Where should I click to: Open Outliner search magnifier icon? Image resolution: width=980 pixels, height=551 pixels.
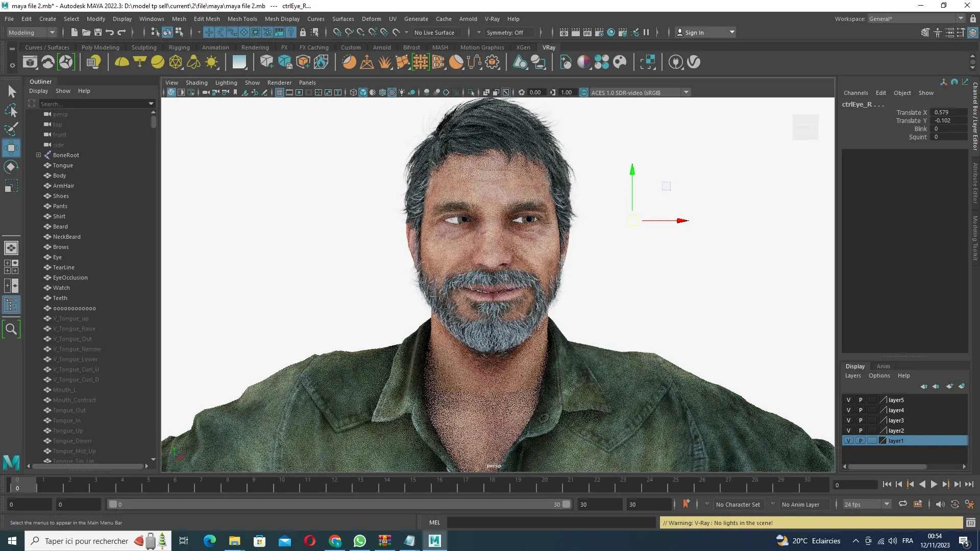tap(11, 329)
